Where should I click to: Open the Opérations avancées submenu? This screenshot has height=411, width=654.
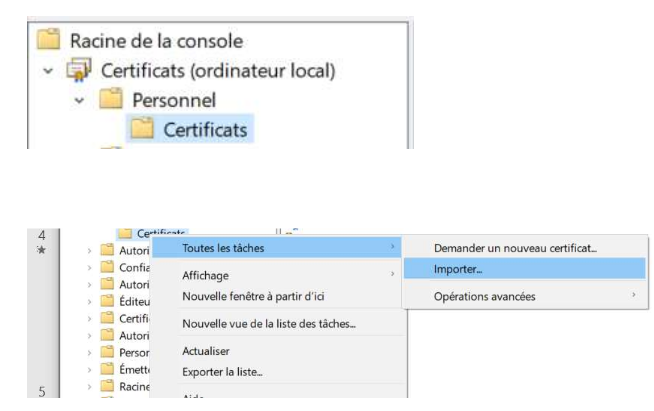pos(484,296)
